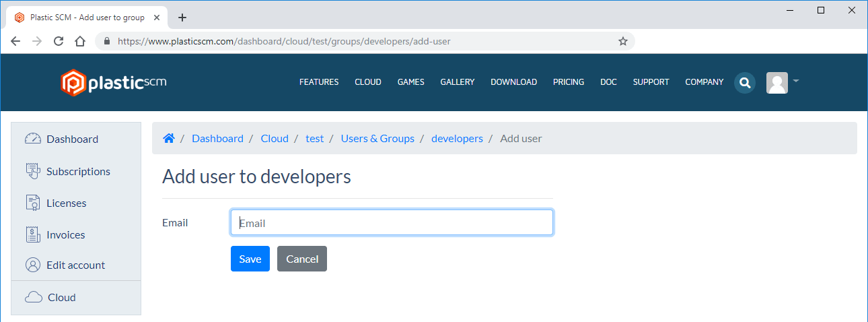Click the Subscriptions icon in sidebar
Viewport: 868px width, 322px height.
pyautogui.click(x=33, y=171)
